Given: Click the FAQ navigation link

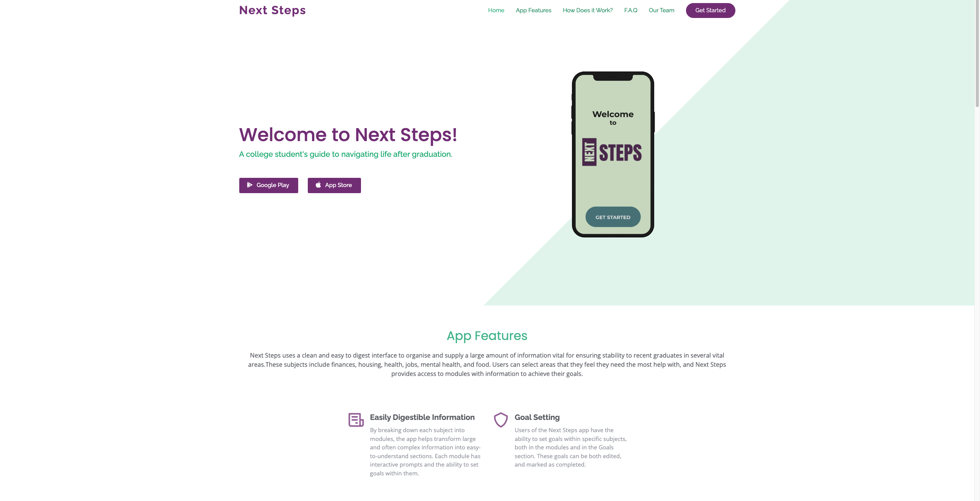Looking at the screenshot, I should 630,10.
